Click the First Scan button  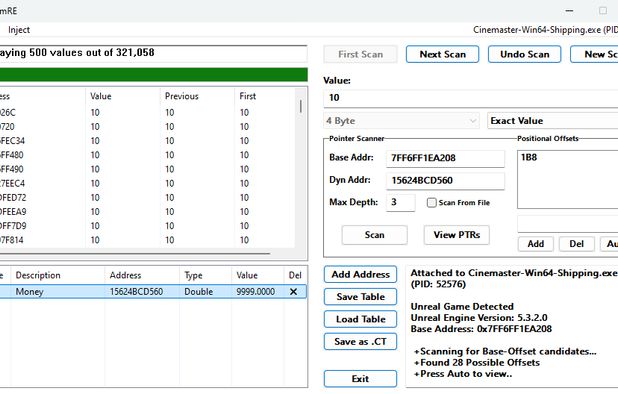tap(360, 54)
